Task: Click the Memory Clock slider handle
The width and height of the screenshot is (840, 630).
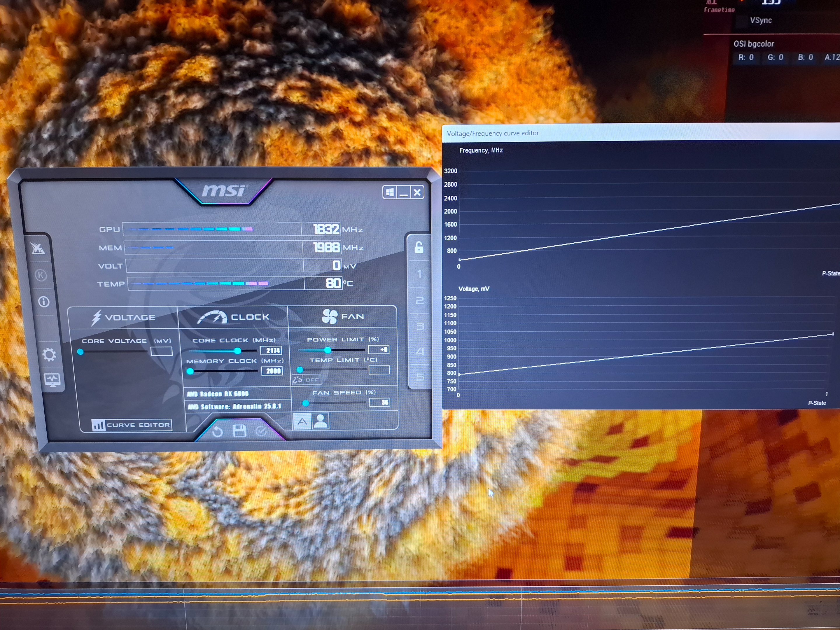Action: (190, 371)
